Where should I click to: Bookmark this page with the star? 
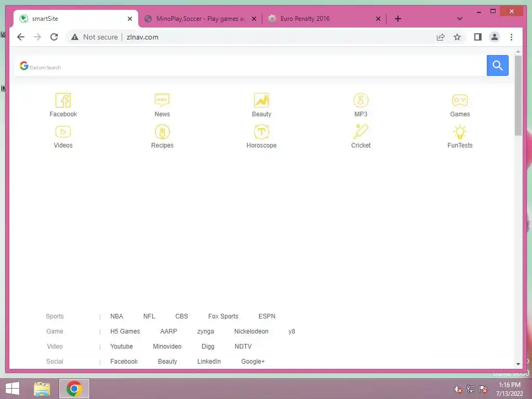[x=457, y=37]
